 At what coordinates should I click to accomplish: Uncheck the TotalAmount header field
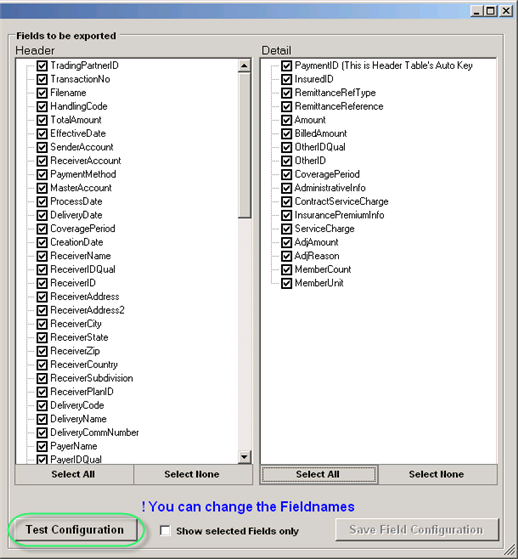pos(42,120)
